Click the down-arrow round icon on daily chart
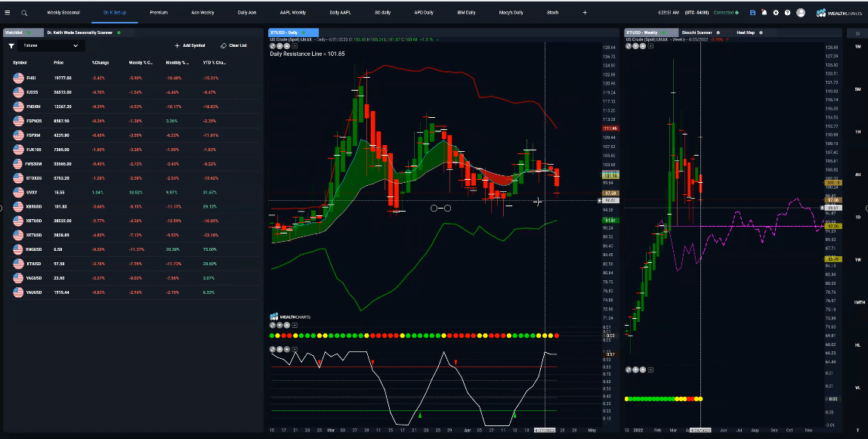868x439 pixels. (x=280, y=46)
